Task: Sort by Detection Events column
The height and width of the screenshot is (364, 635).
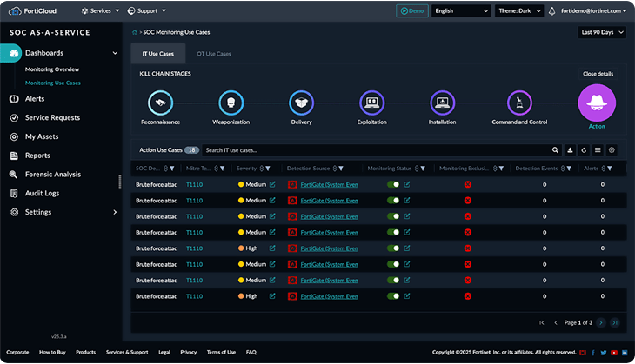Action: click(x=563, y=169)
